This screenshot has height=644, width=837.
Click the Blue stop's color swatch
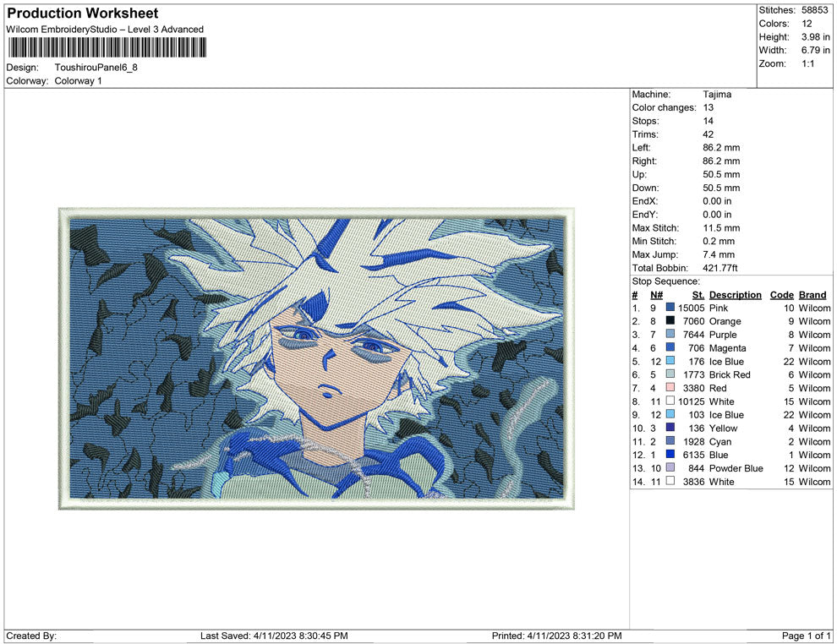670,454
